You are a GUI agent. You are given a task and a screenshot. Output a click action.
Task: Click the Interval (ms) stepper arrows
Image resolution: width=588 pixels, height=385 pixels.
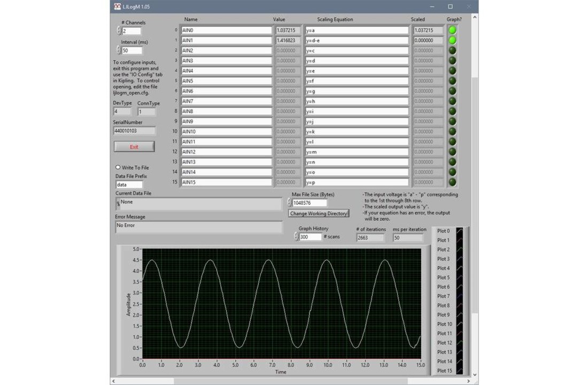(x=119, y=50)
